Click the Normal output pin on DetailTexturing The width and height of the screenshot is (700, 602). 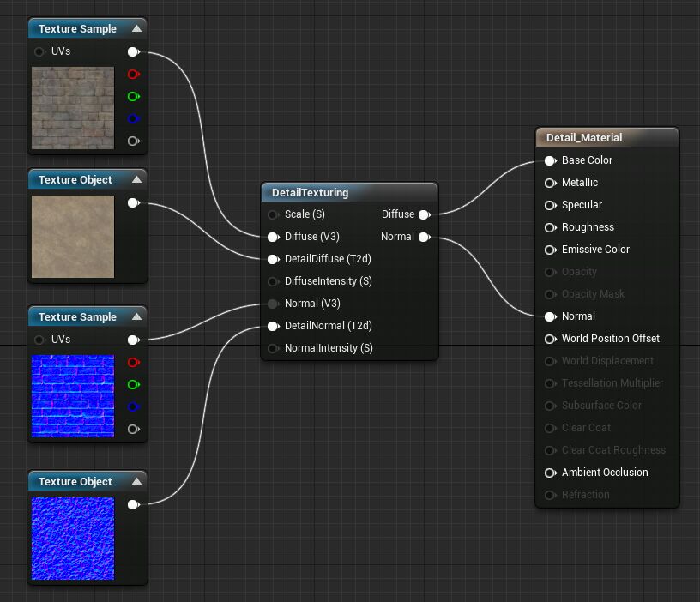(425, 237)
